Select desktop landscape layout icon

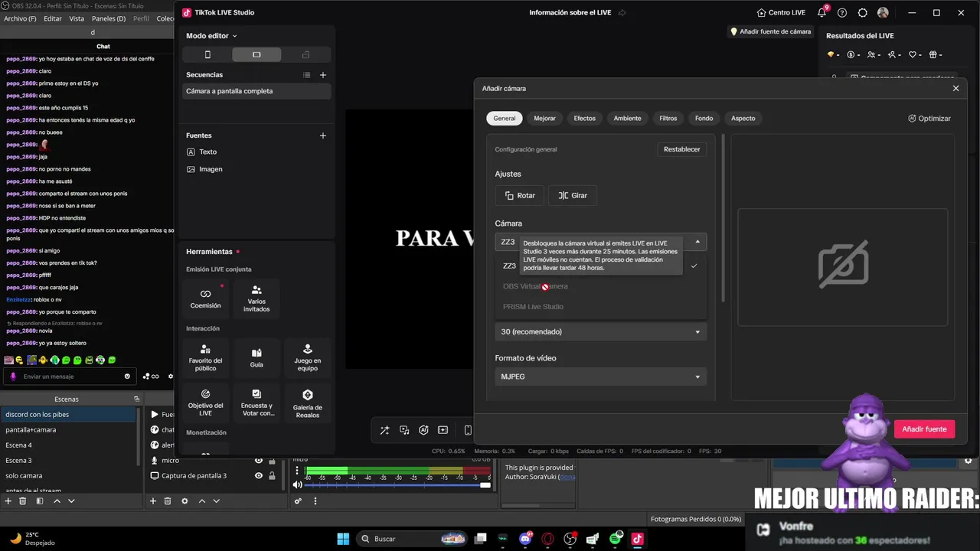tap(256, 54)
